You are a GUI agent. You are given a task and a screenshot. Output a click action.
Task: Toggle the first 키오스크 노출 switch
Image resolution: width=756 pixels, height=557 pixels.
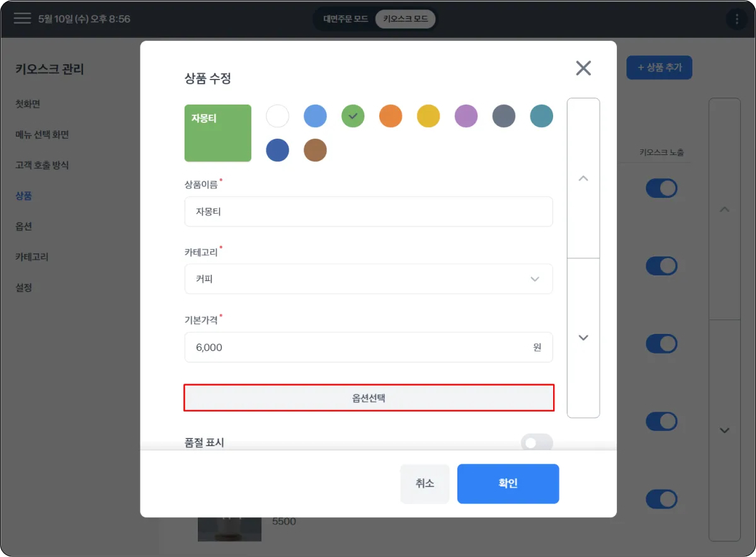click(661, 188)
